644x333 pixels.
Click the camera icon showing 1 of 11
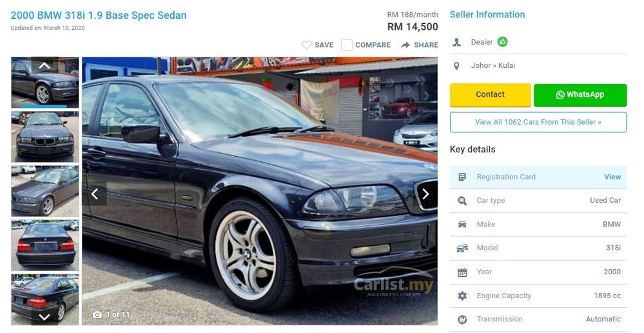pyautogui.click(x=97, y=315)
